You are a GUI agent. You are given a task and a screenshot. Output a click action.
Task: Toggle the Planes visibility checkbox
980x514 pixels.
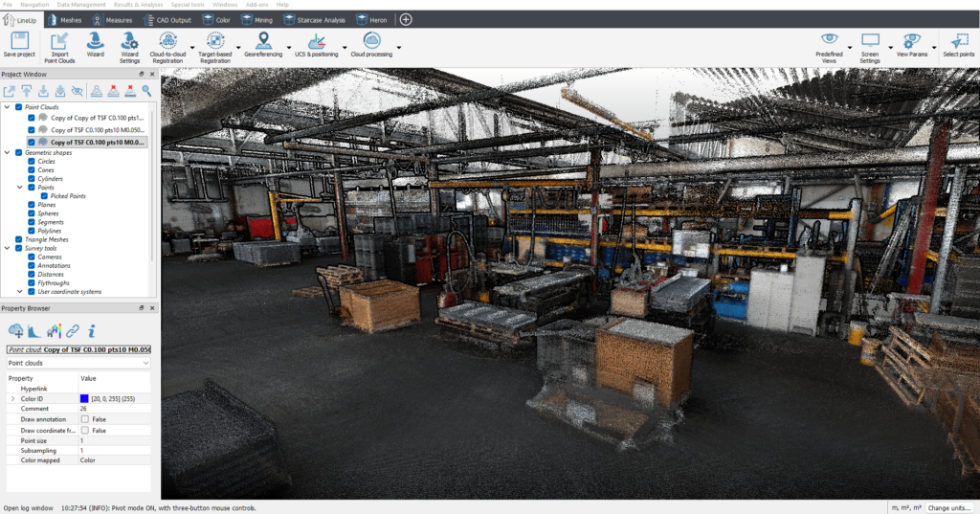(32, 205)
